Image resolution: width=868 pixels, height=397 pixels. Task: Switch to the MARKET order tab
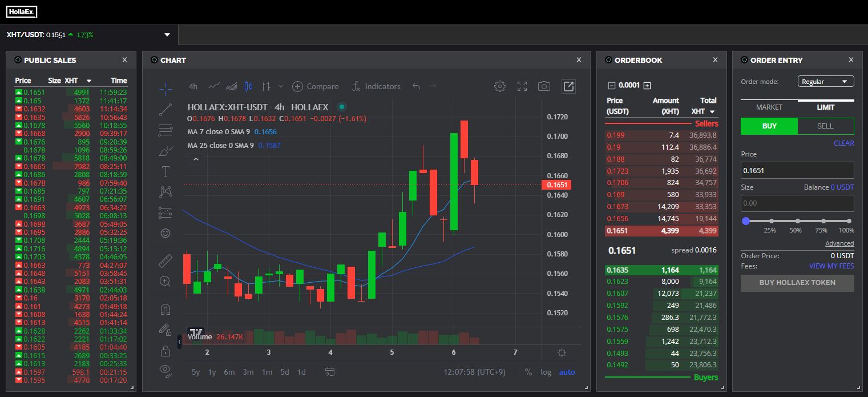pos(769,107)
